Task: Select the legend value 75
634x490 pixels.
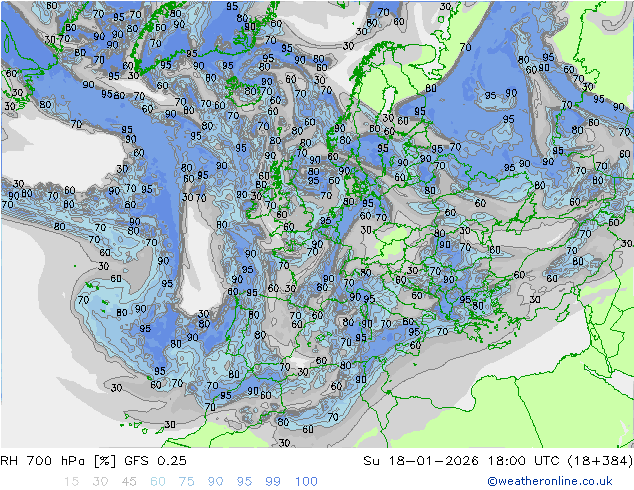Action: tap(186, 481)
